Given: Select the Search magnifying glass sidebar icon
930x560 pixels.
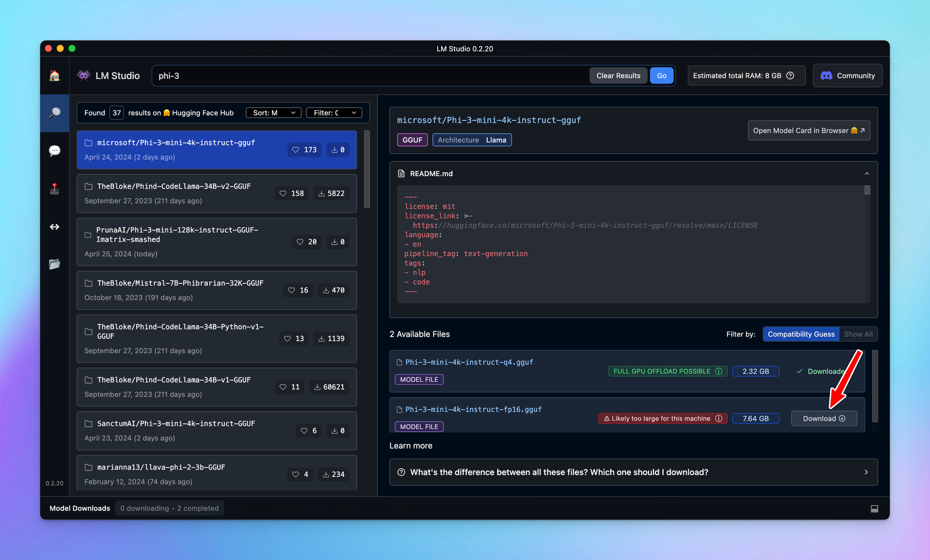Looking at the screenshot, I should pyautogui.click(x=54, y=113).
